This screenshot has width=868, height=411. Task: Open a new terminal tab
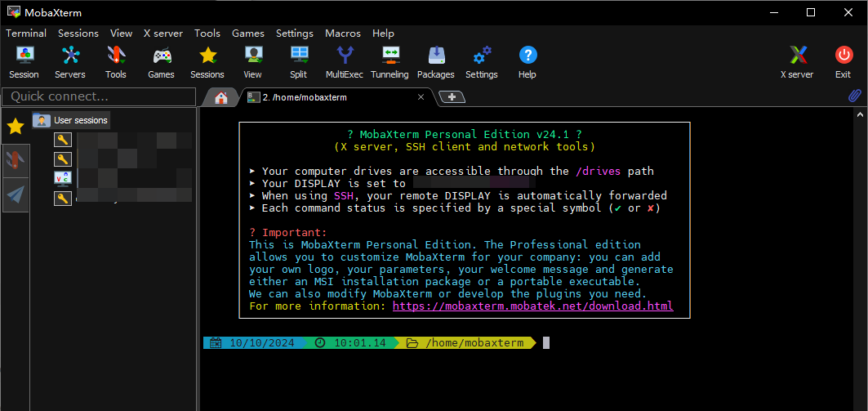coord(452,97)
